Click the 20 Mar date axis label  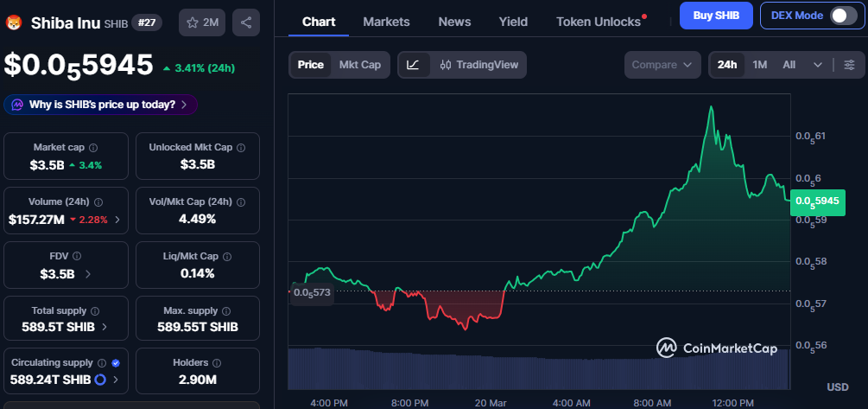tap(491, 403)
